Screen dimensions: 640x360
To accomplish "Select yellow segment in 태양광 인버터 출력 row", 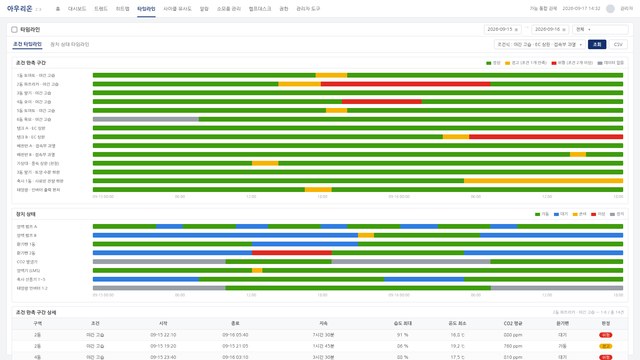I will (318, 190).
